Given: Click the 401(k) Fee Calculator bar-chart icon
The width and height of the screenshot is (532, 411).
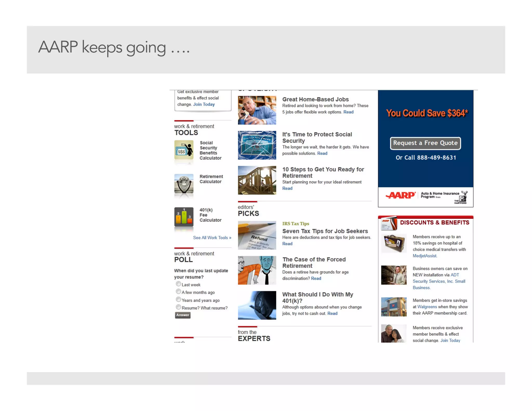Looking at the screenshot, I should (x=184, y=217).
